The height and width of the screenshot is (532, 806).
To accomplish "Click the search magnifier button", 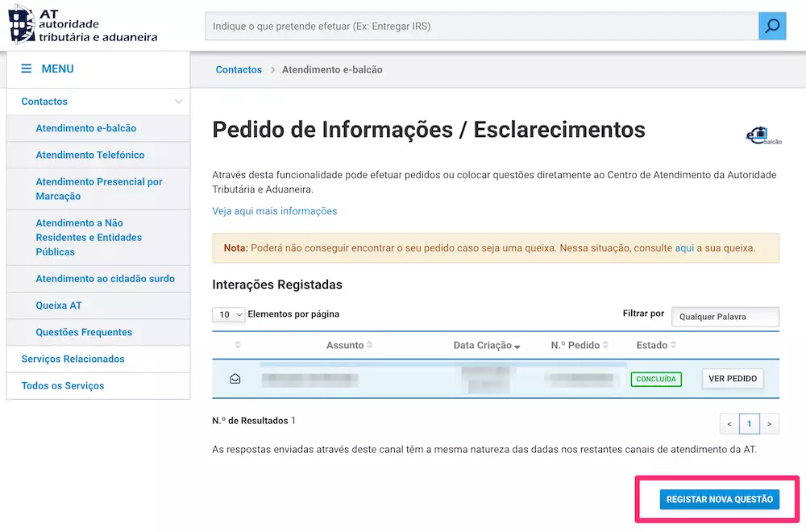I will tap(772, 26).
